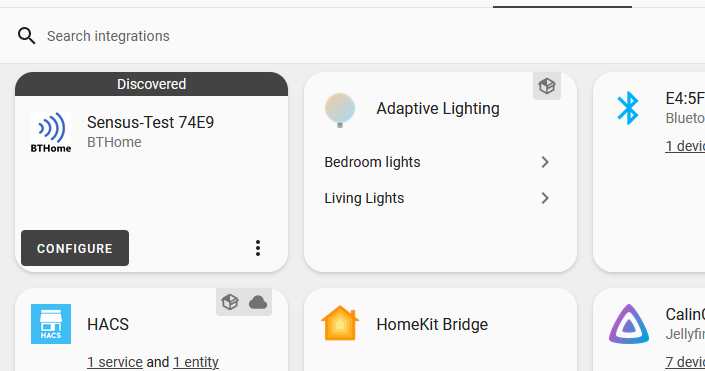Click the HACS store icon
This screenshot has width=705, height=371.
click(51, 324)
